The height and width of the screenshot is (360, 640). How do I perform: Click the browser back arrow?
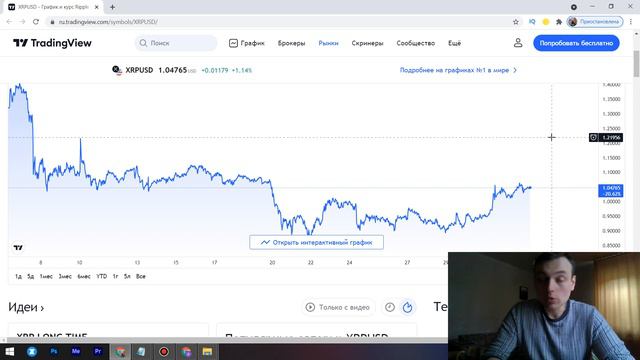point(9,22)
